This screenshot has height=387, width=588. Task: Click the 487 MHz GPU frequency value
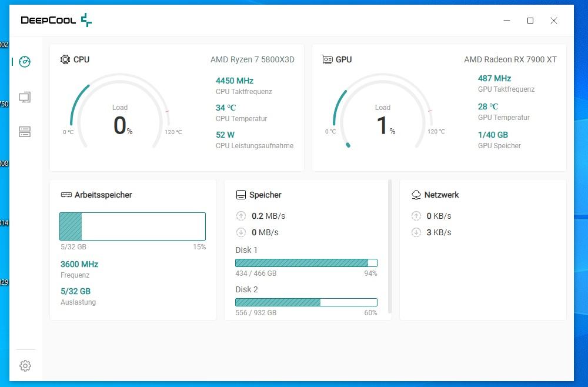(495, 78)
